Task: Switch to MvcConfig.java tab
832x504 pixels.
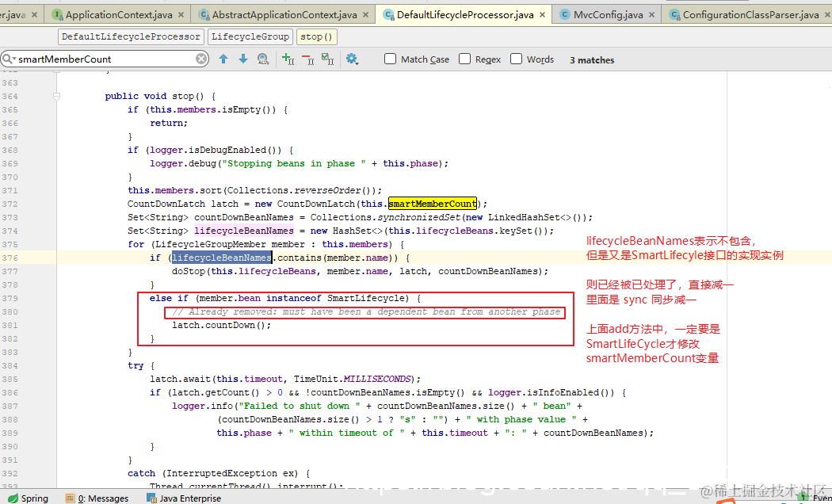Action: pyautogui.click(x=608, y=15)
